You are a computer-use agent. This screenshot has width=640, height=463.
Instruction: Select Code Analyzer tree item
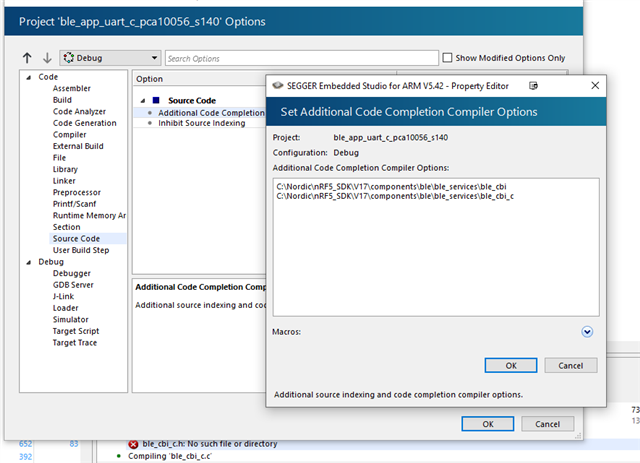coord(79,111)
